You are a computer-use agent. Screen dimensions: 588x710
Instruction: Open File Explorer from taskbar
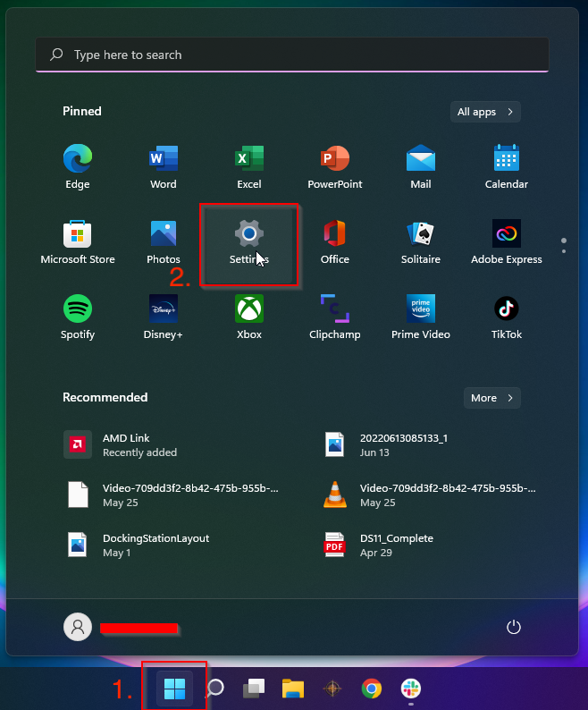[293, 689]
